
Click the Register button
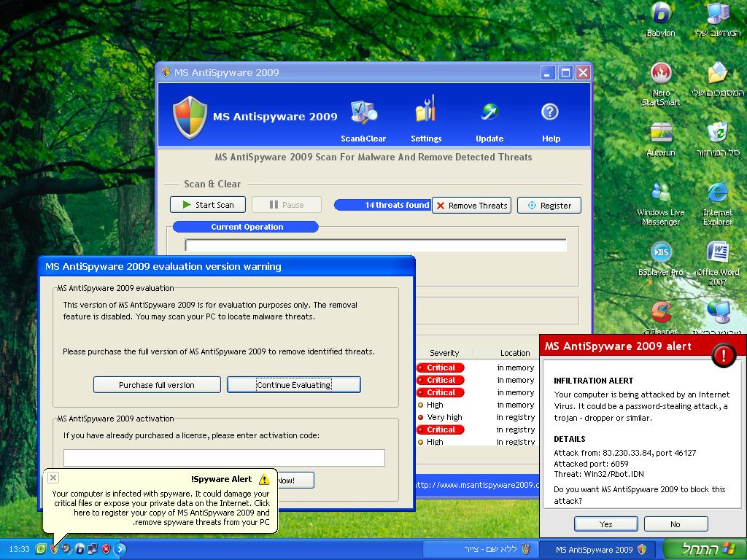pos(549,205)
